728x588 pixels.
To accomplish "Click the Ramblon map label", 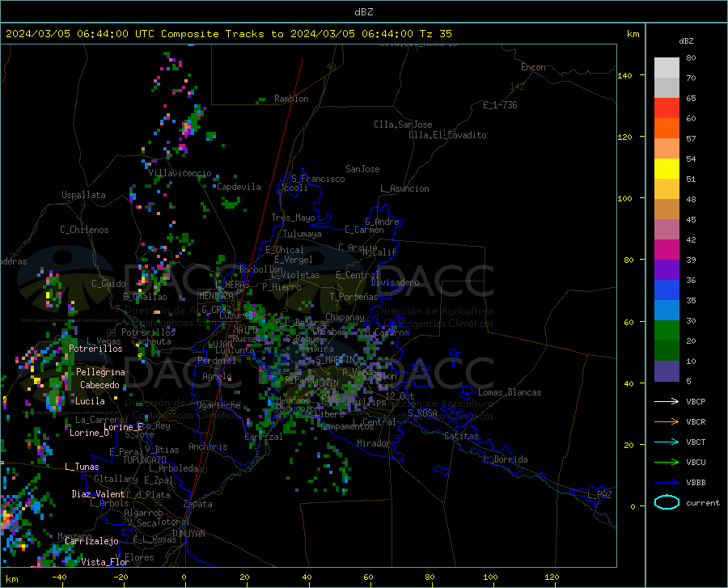I will (x=291, y=99).
